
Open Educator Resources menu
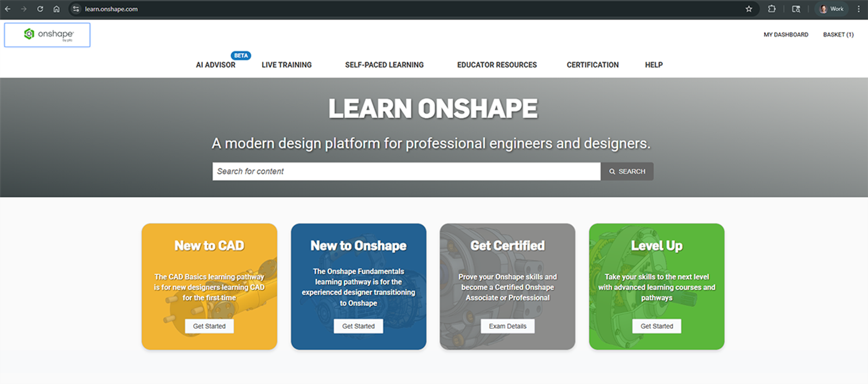pyautogui.click(x=497, y=65)
